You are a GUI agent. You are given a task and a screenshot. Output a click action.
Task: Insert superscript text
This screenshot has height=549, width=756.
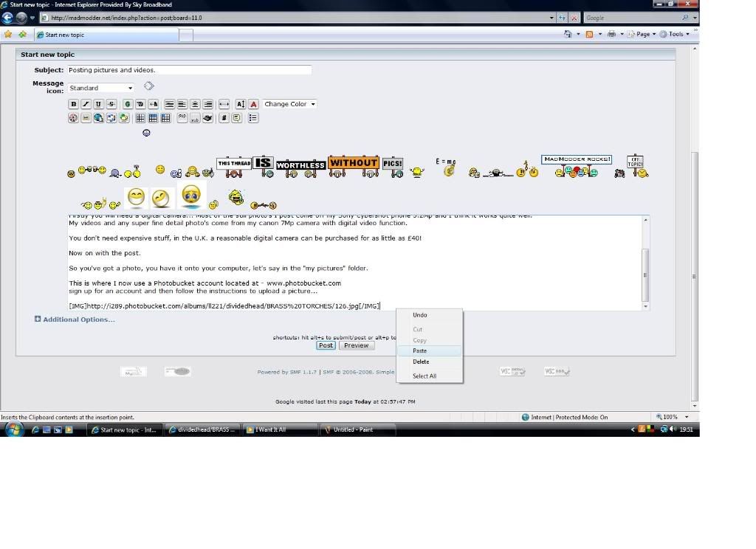(x=182, y=118)
